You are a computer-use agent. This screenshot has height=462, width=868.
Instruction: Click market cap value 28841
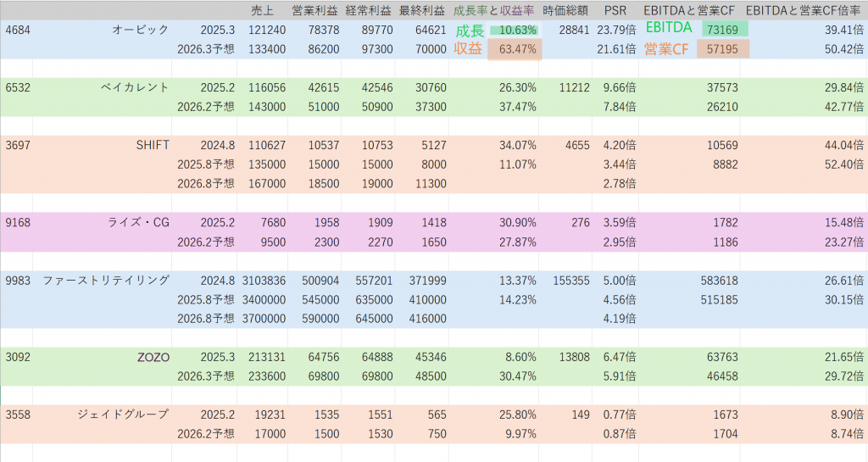pyautogui.click(x=574, y=30)
